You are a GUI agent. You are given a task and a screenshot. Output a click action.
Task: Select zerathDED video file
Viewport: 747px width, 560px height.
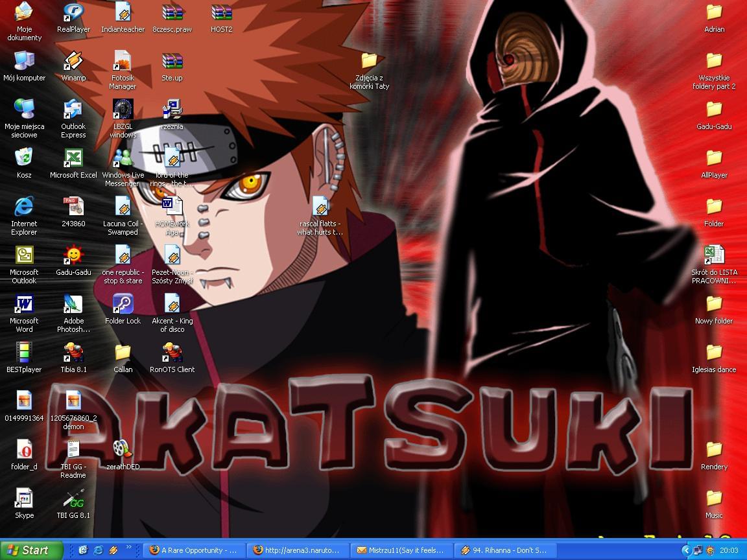point(123,449)
